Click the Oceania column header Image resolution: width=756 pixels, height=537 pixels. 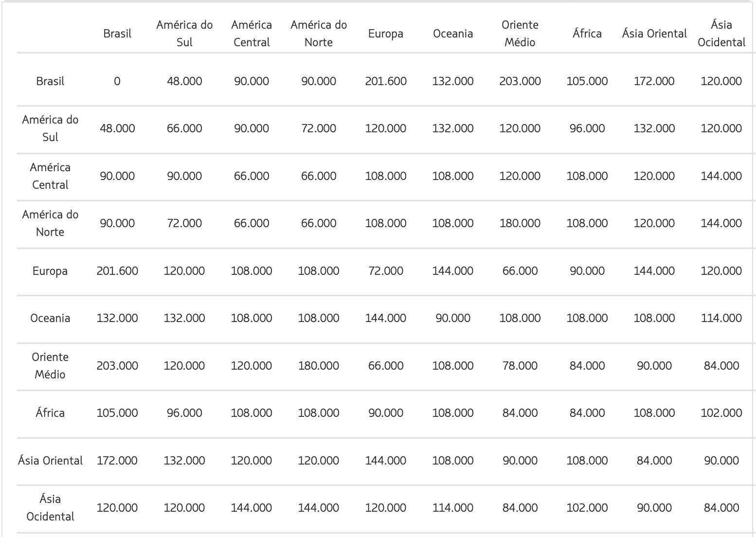453,34
